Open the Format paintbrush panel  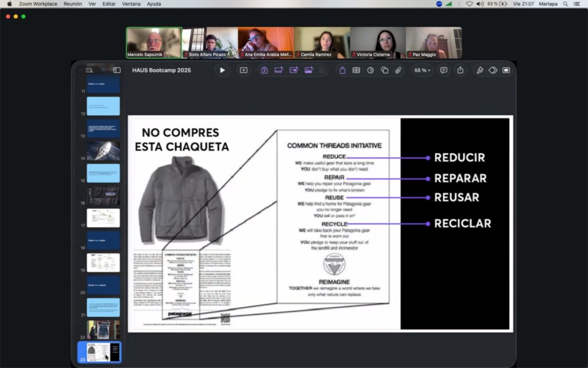(479, 70)
